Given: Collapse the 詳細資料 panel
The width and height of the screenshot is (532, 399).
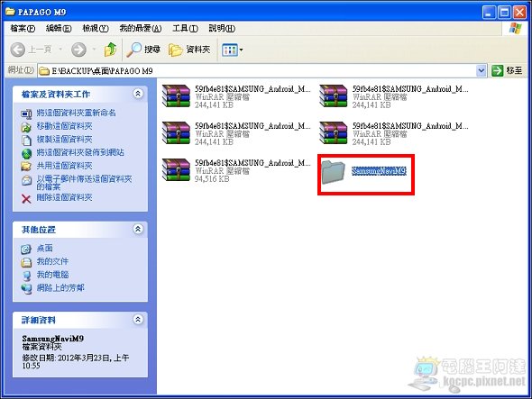Looking at the screenshot, I should point(138,320).
